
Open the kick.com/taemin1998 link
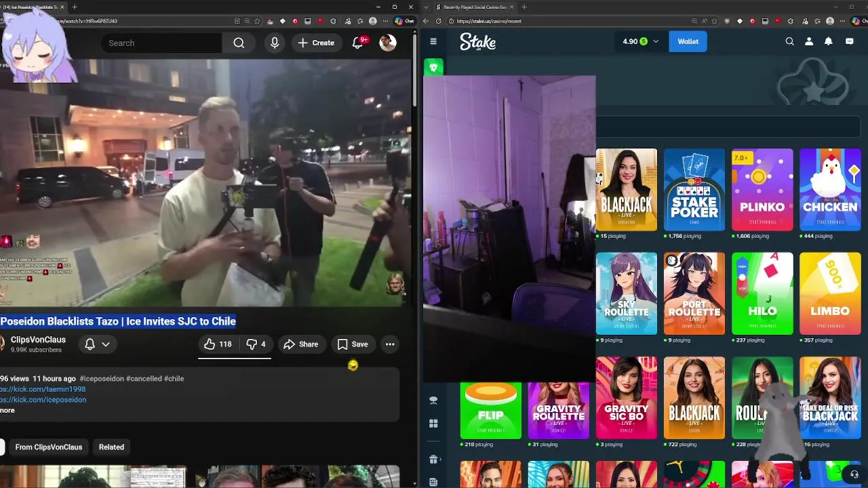coord(43,389)
